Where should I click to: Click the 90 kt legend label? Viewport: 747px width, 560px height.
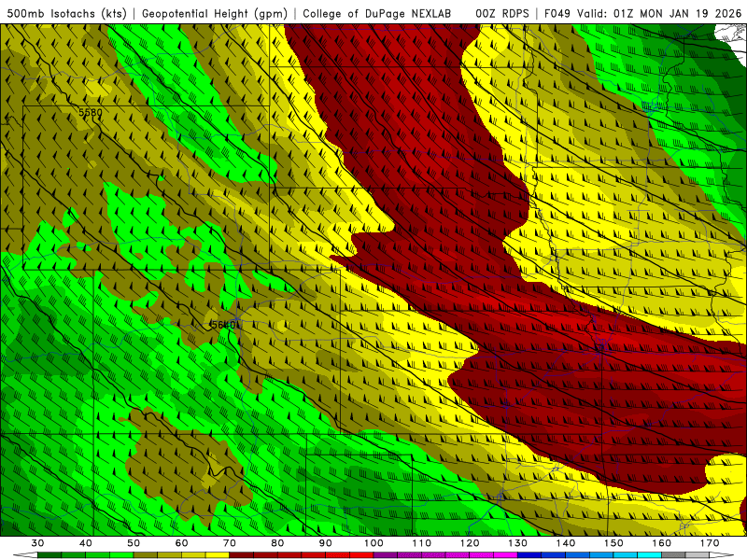325,543
